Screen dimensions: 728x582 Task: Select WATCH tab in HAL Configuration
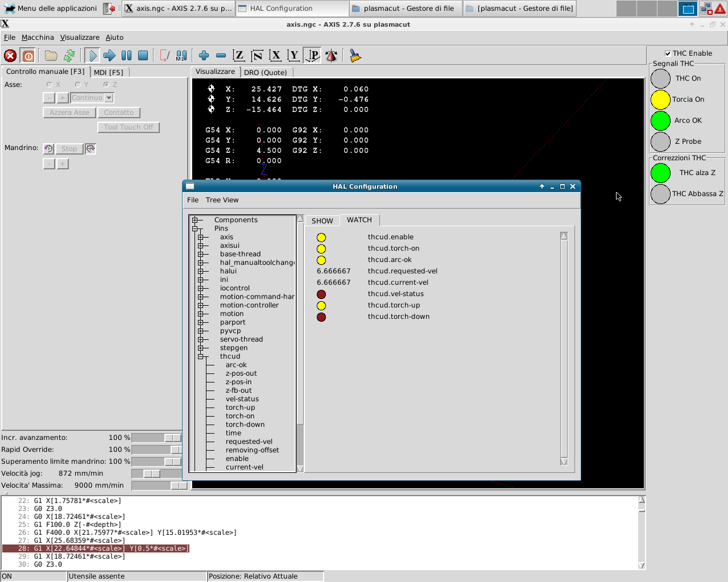coord(359,220)
